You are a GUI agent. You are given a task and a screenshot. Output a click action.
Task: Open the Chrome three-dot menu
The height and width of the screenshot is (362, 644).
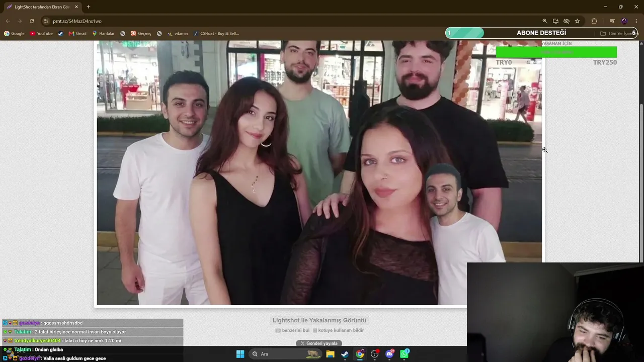pyautogui.click(x=636, y=21)
